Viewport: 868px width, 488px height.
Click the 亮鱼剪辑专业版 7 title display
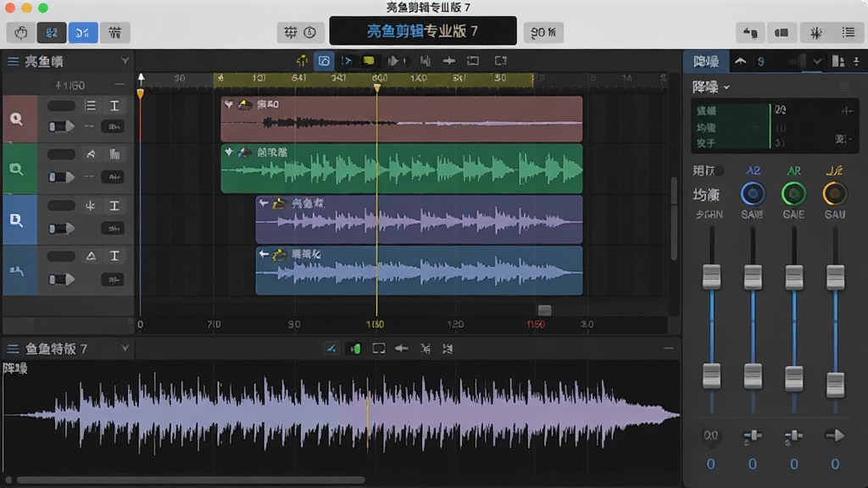click(423, 31)
